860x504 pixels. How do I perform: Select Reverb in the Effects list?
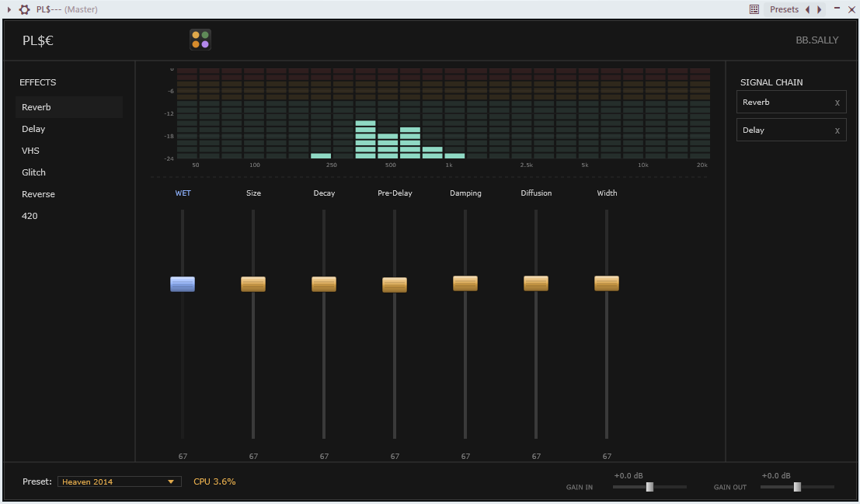click(69, 107)
